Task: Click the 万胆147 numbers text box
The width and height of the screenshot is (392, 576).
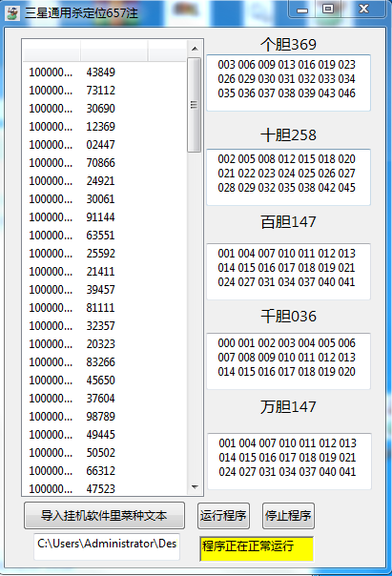Action: (290, 461)
